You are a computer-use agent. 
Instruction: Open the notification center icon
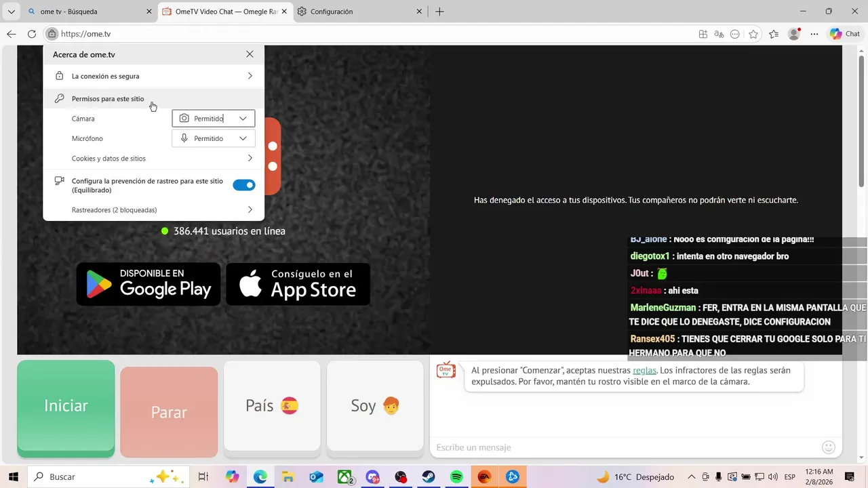click(850, 477)
